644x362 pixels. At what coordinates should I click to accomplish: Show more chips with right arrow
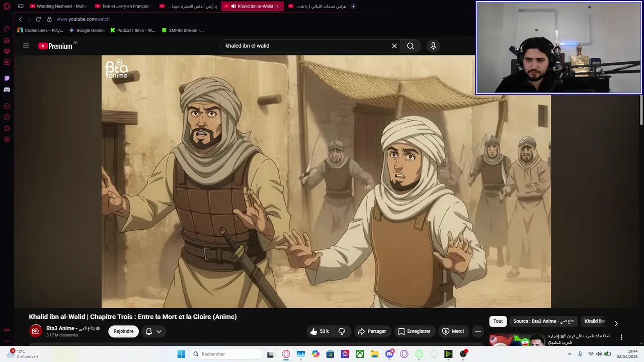pos(616,323)
